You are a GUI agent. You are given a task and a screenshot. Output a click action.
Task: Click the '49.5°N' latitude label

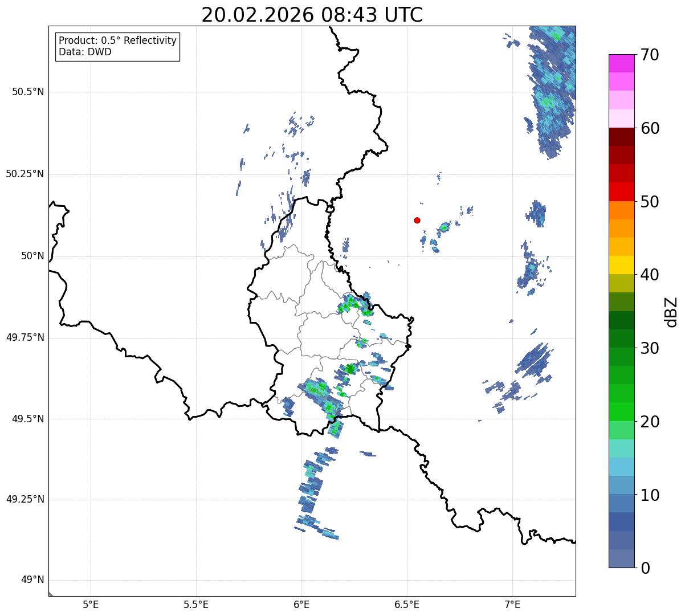point(27,419)
